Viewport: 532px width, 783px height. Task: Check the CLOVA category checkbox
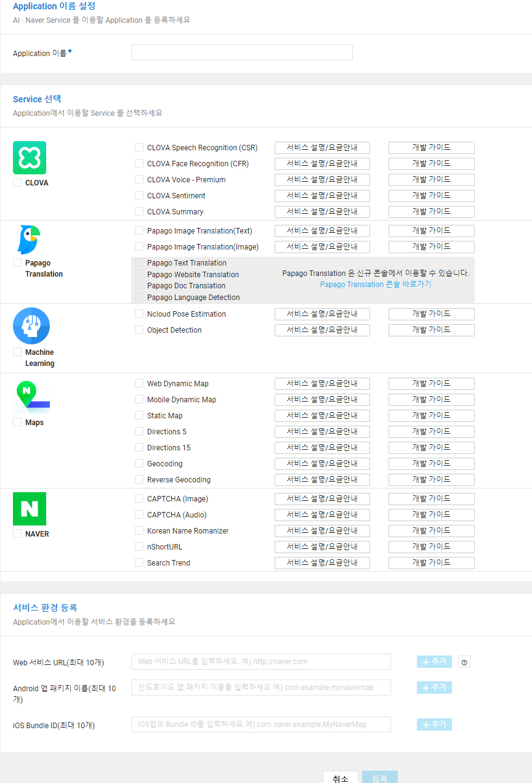coord(17,183)
